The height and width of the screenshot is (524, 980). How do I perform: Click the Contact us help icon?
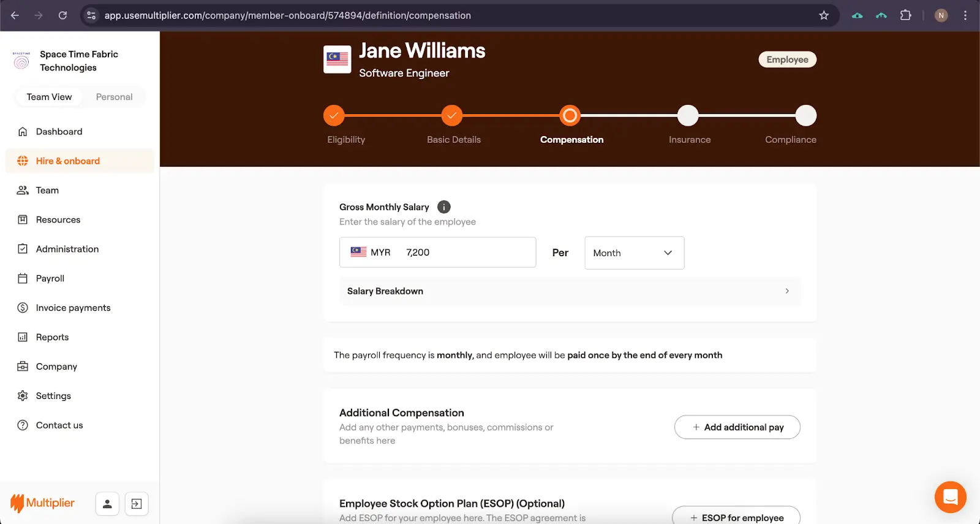23,426
